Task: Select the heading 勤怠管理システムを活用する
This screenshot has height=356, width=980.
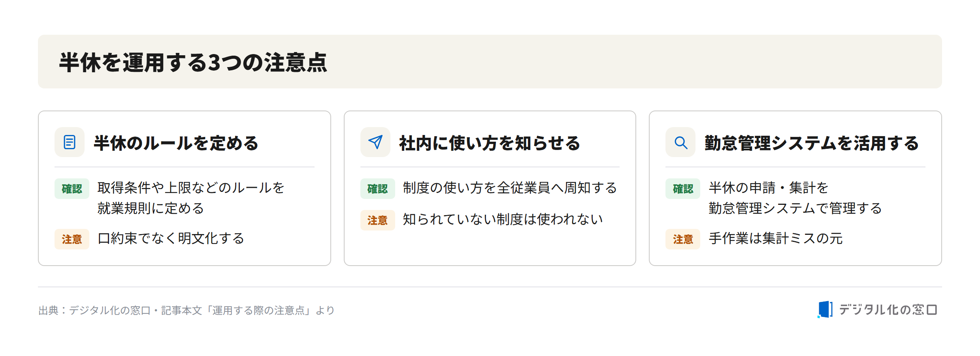Action: (x=812, y=143)
